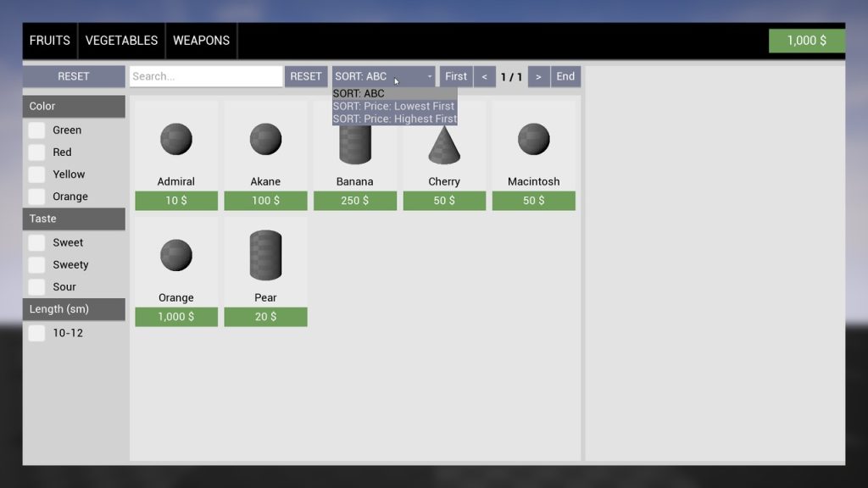
Task: Switch to the VEGETABLES tab
Action: pyautogui.click(x=121, y=41)
